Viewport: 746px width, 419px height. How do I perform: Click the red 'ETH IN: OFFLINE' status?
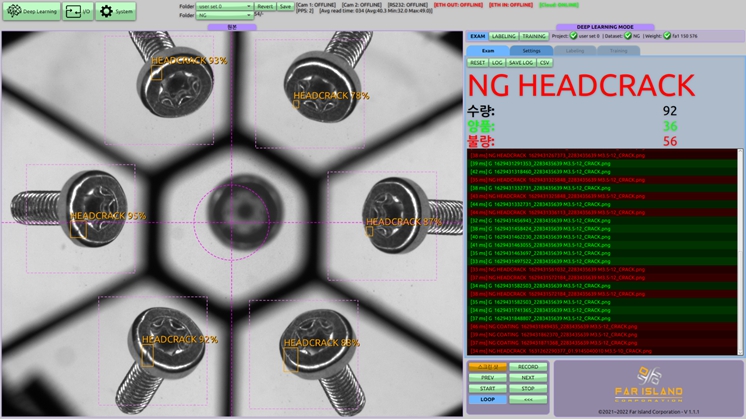510,5
